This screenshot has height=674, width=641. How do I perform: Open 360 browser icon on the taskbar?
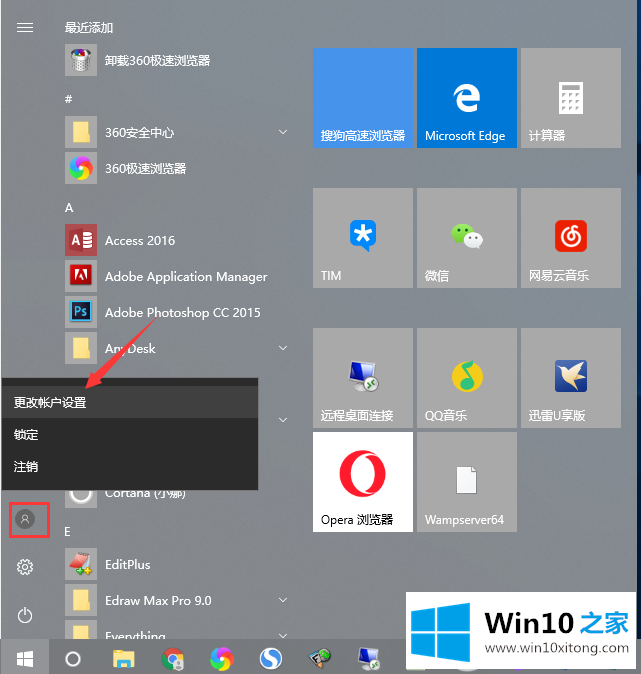(x=222, y=659)
